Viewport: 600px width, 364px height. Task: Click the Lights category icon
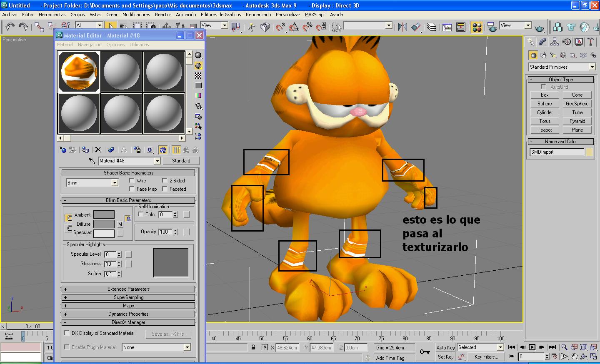tap(553, 55)
